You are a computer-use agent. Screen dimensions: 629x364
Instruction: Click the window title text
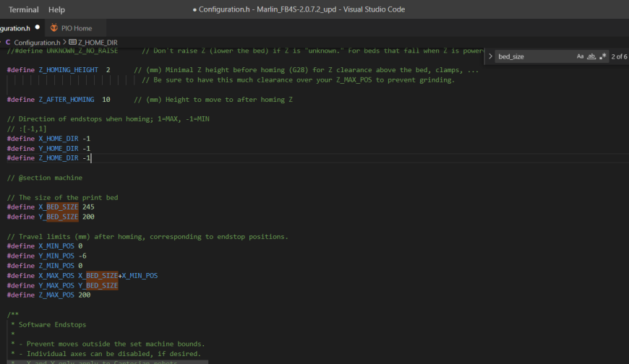coord(299,9)
